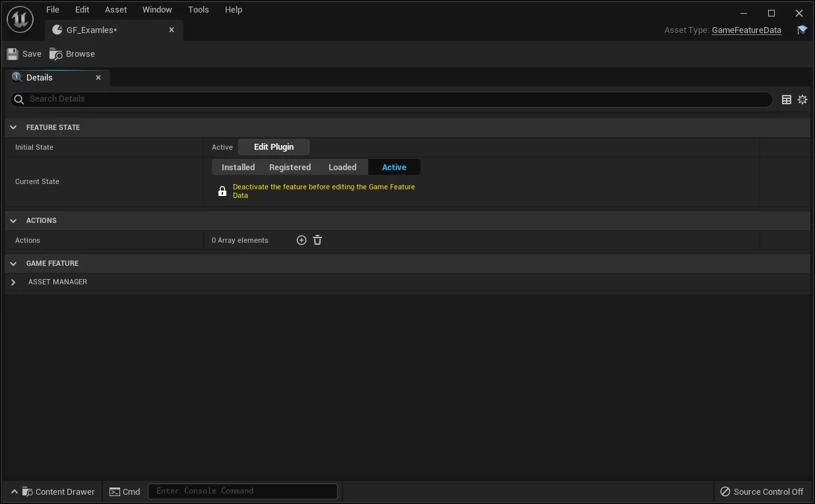Set current state to Installed

[238, 168]
